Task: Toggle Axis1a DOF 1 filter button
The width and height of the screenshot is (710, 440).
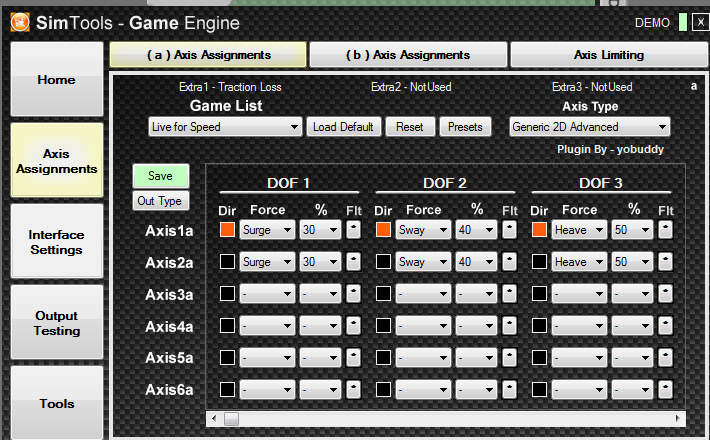Action: pyautogui.click(x=353, y=230)
